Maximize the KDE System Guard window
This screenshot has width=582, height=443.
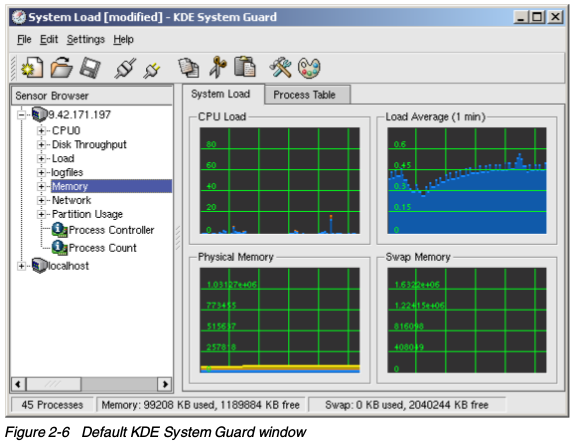pos(537,17)
